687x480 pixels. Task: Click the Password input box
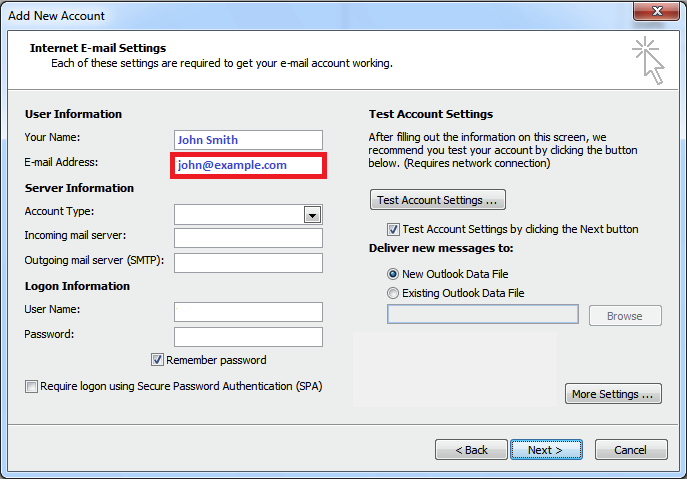click(x=248, y=337)
